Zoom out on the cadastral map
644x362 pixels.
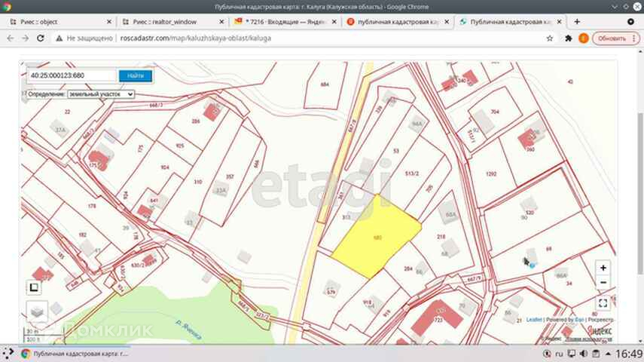(x=603, y=283)
